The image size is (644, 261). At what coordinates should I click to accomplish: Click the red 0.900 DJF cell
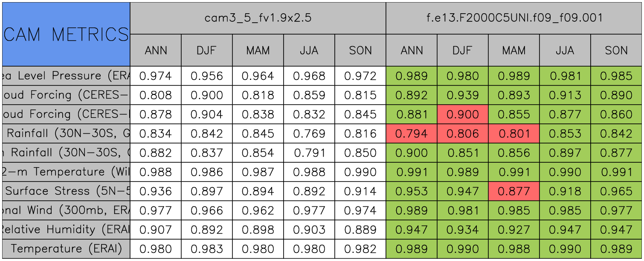click(463, 114)
